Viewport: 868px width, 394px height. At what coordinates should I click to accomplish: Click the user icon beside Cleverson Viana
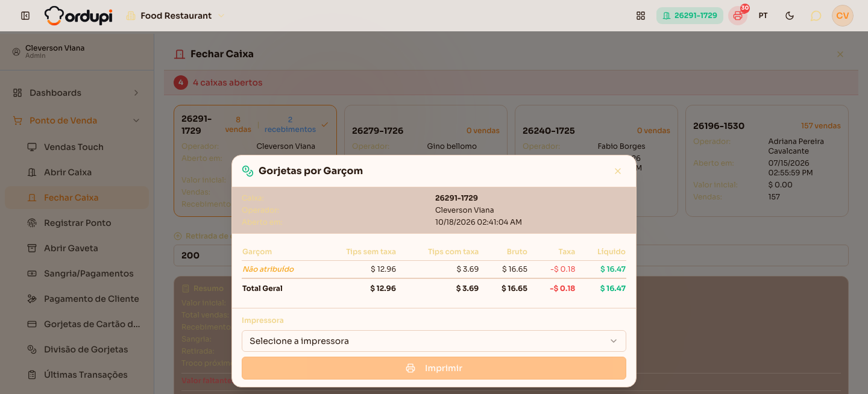16,52
